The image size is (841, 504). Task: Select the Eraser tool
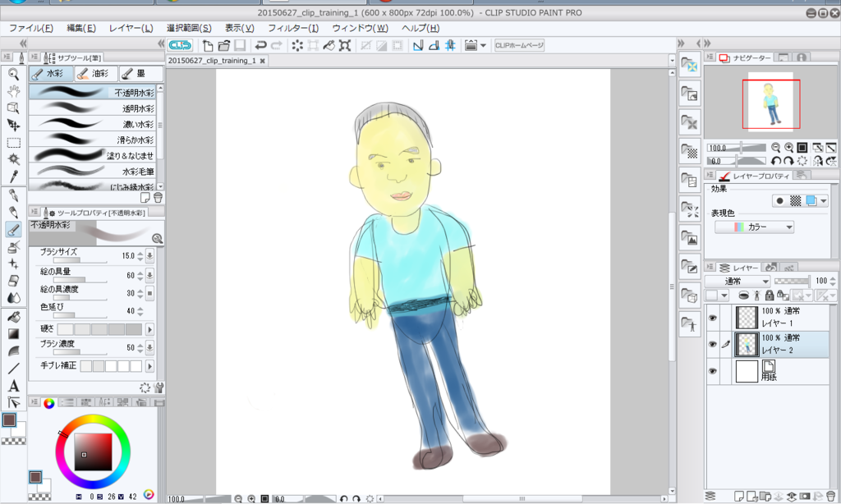tap(13, 281)
